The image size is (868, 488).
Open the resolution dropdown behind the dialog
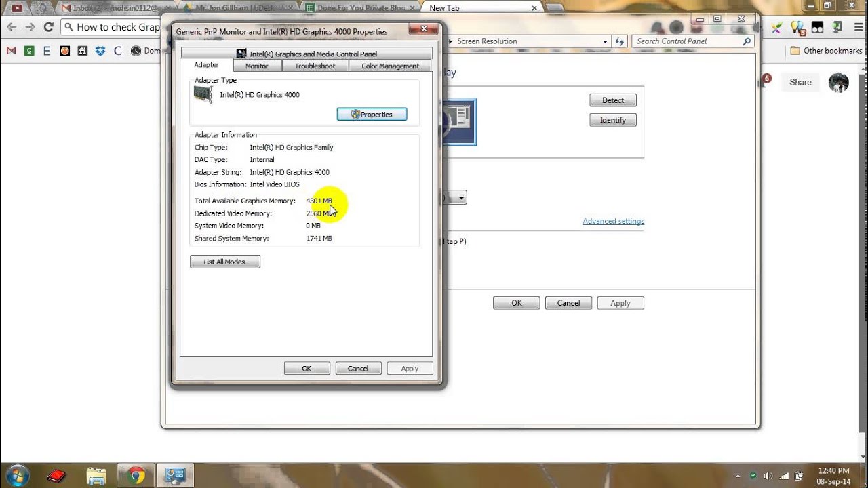point(460,198)
